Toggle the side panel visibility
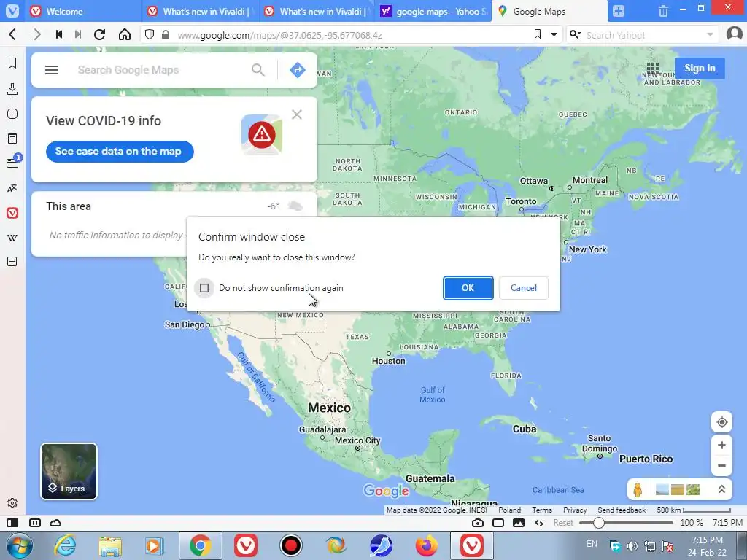This screenshot has height=560, width=747. (12, 523)
